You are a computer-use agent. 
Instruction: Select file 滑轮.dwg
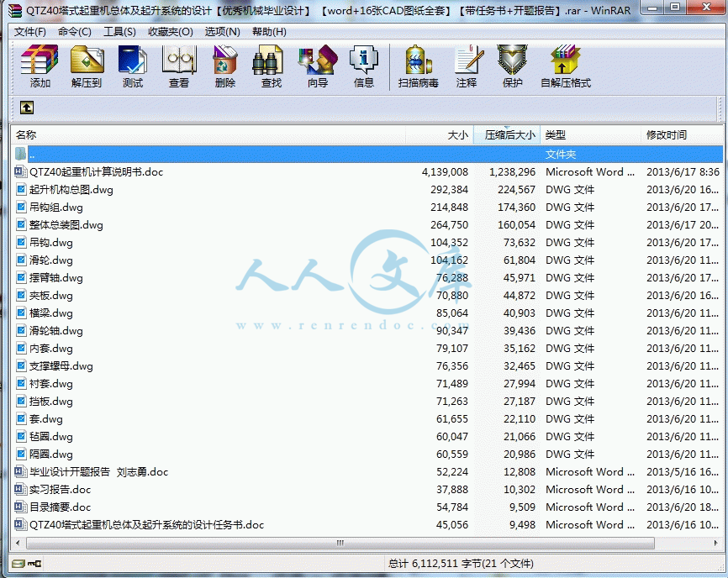[51, 260]
